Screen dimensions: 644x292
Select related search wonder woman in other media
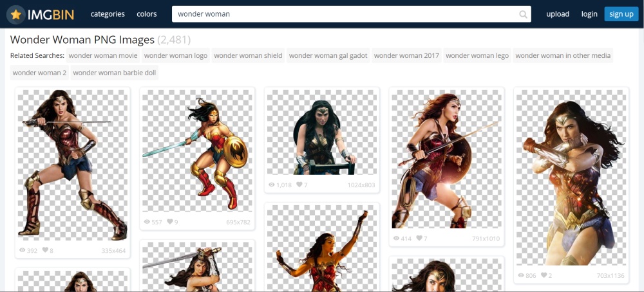pyautogui.click(x=563, y=55)
